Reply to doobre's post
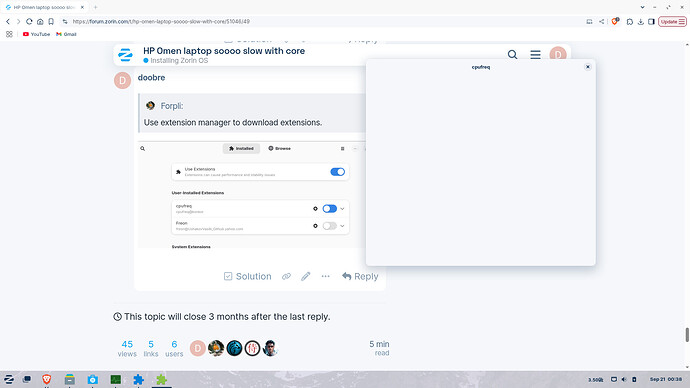Viewport: 690px width, 388px height. pyautogui.click(x=360, y=276)
